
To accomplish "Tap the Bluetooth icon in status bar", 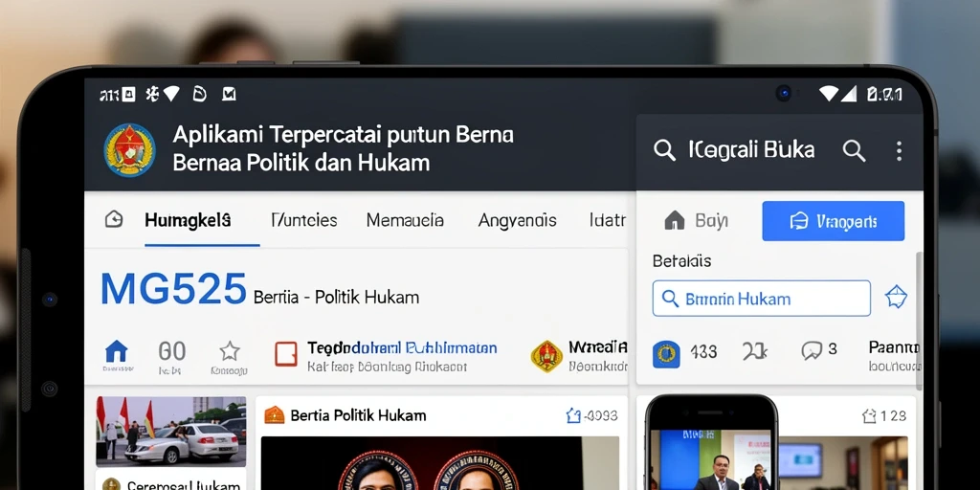I will tap(152, 95).
